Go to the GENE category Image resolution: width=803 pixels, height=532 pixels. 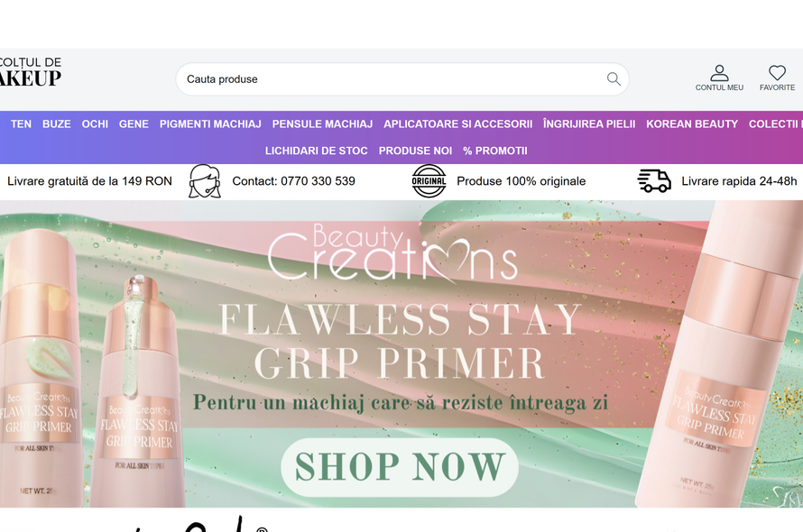coord(134,124)
